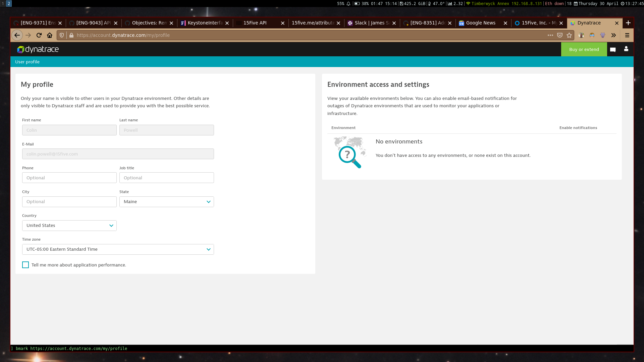Viewport: 644px width, 362px height.
Task: Focus the Job title field
Action: (166, 178)
